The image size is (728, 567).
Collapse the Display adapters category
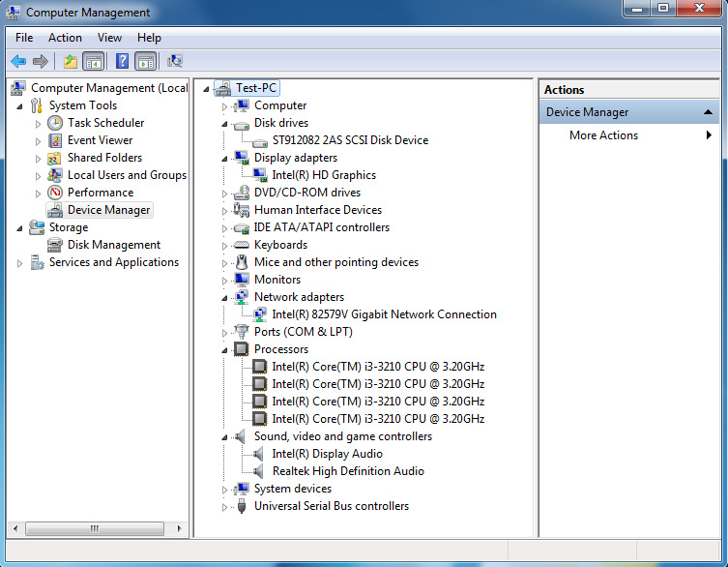pos(224,159)
